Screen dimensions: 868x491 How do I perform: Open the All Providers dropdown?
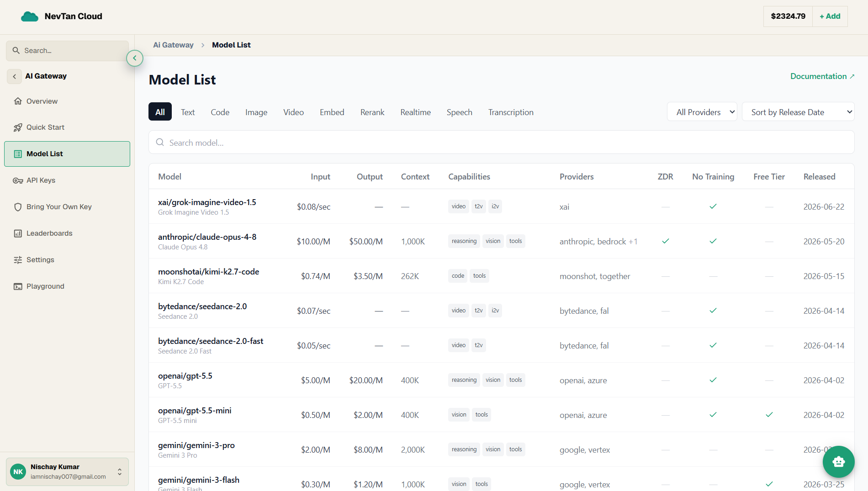pos(702,112)
